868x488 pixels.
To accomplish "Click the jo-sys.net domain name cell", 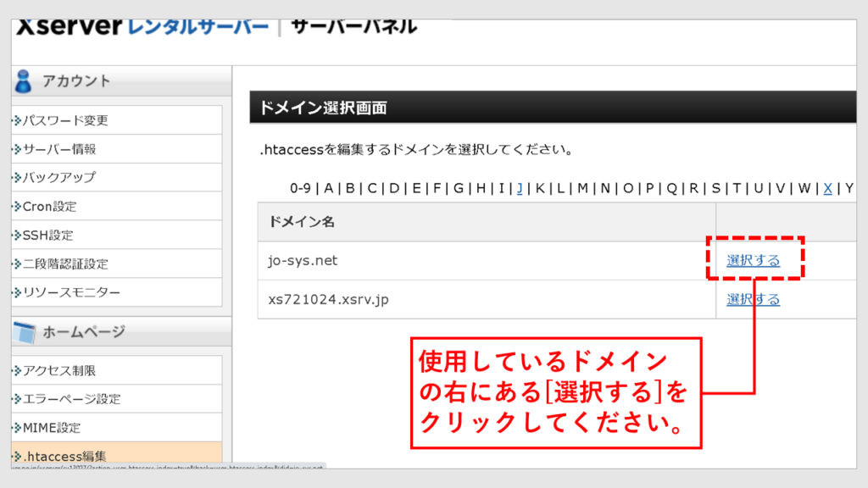I will click(487, 261).
